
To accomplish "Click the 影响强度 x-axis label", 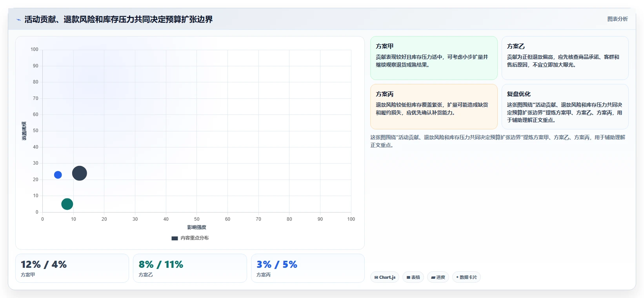I will (x=196, y=227).
